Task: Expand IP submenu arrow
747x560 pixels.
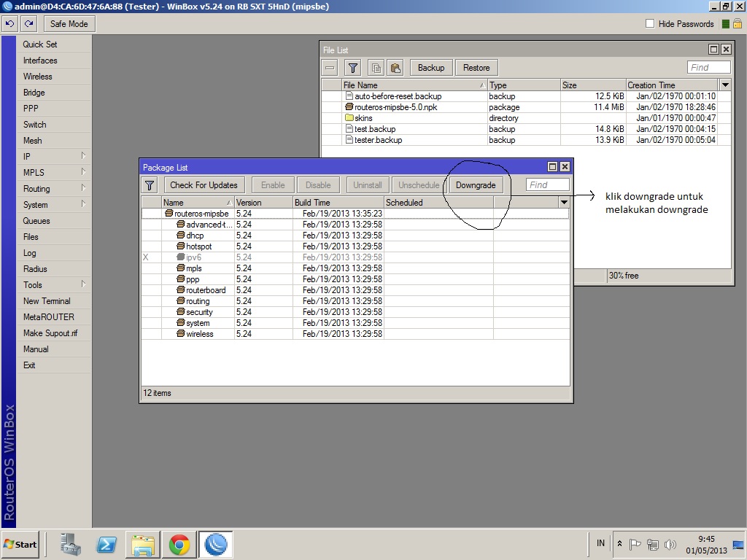Action: (83, 156)
